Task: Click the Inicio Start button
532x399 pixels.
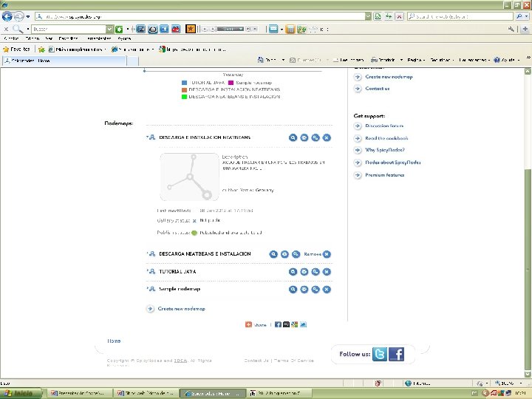Action: coord(21,393)
